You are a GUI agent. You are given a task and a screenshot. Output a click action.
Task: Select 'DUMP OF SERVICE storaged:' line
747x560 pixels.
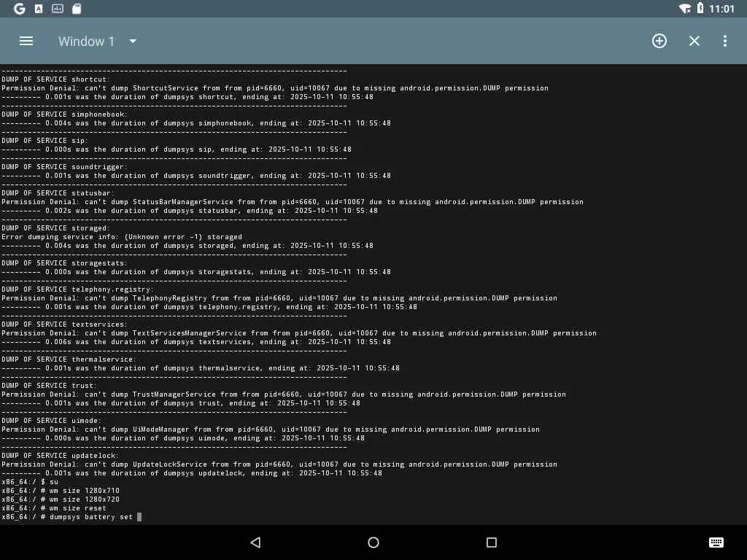pyautogui.click(x=55, y=228)
